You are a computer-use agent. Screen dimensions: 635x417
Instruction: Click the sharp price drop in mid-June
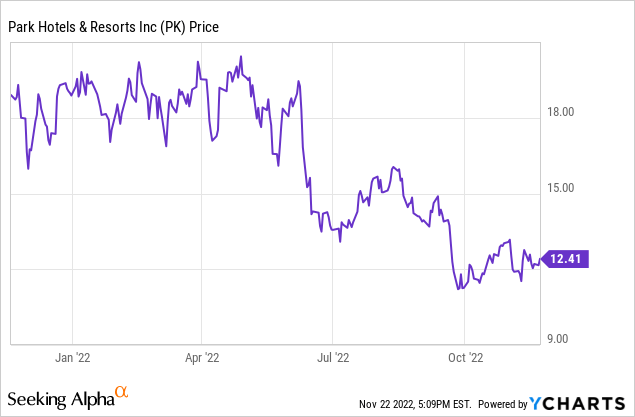(304, 150)
